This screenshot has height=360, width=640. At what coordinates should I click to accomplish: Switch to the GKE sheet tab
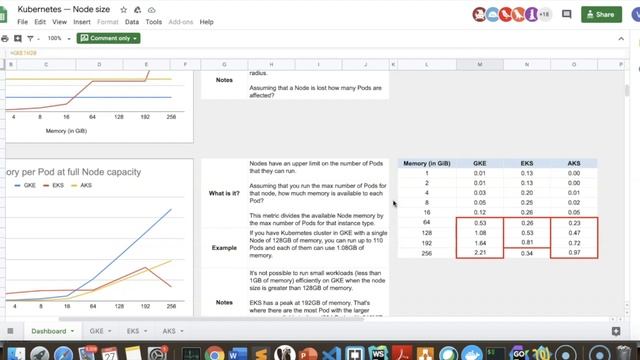coord(96,331)
